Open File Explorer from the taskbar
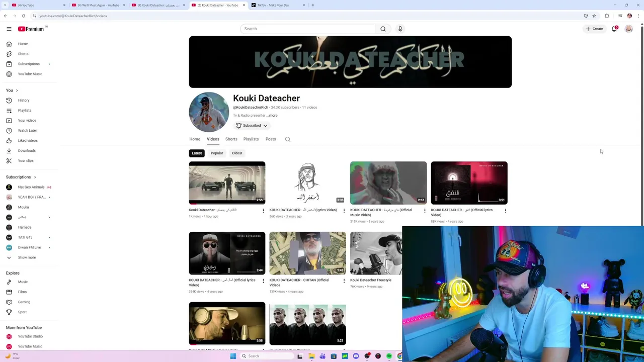 [x=311, y=356]
